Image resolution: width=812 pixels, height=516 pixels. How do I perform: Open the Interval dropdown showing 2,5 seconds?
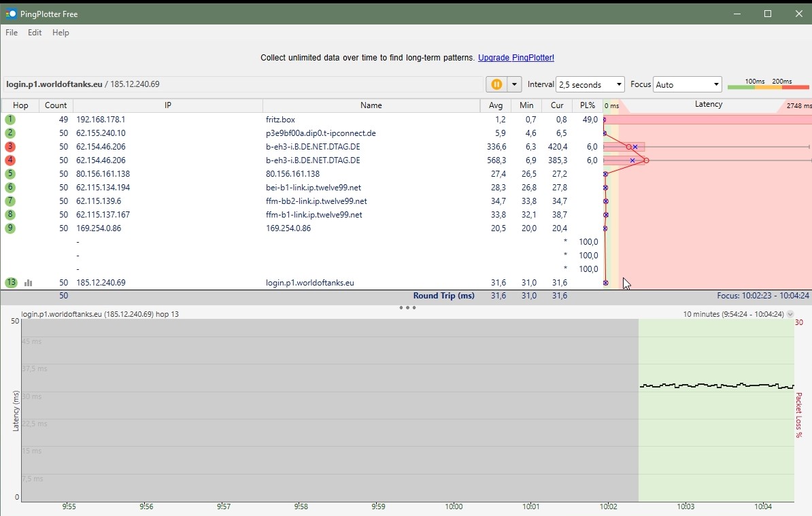pyautogui.click(x=590, y=84)
